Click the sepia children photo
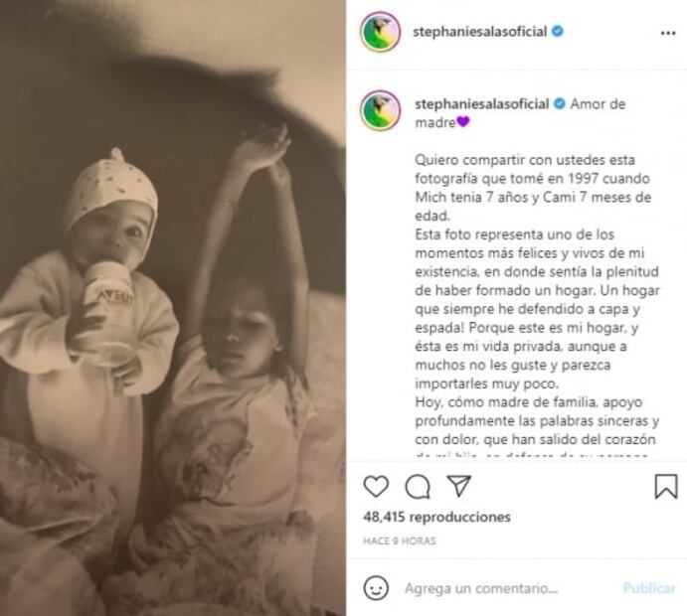 pyautogui.click(x=173, y=308)
